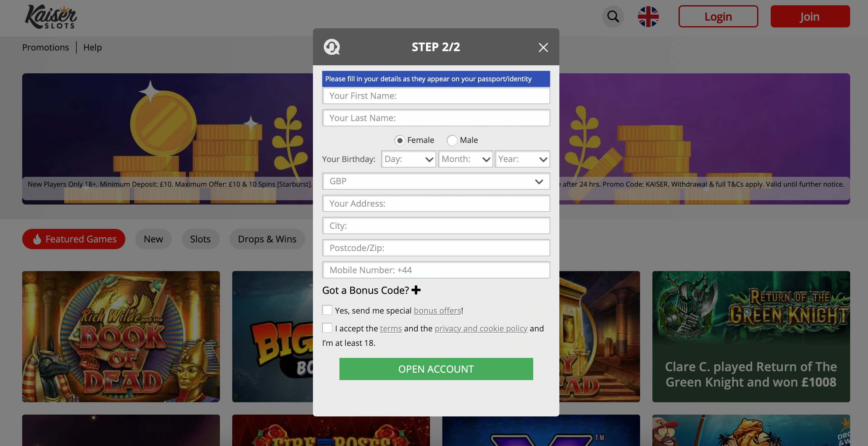Expand the GBP currency dropdown
This screenshot has height=446, width=868.
coord(436,181)
